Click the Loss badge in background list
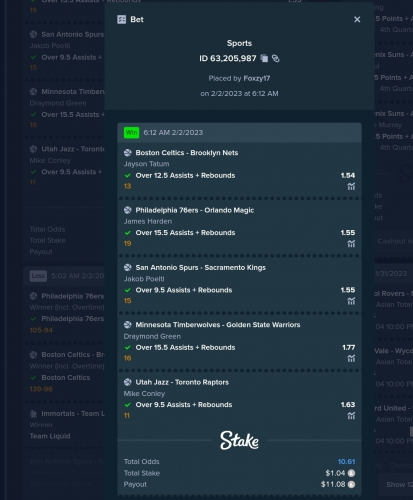The height and width of the screenshot is (500, 413). tap(38, 276)
